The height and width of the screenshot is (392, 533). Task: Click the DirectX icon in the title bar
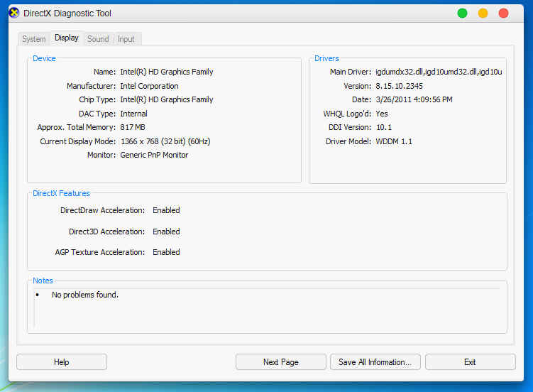coord(13,13)
